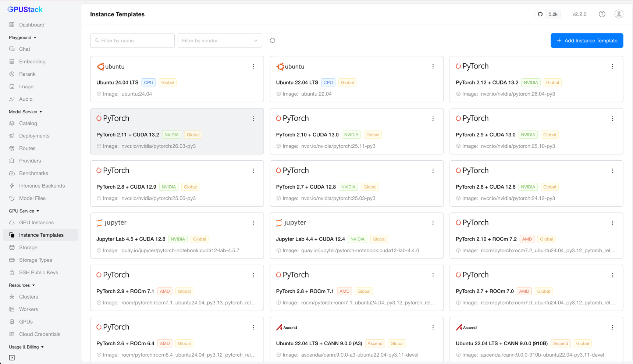This screenshot has height=364, width=633.
Task: Click the PyTorch 2.8 + ROCm 7.1 title
Action: 305,291
